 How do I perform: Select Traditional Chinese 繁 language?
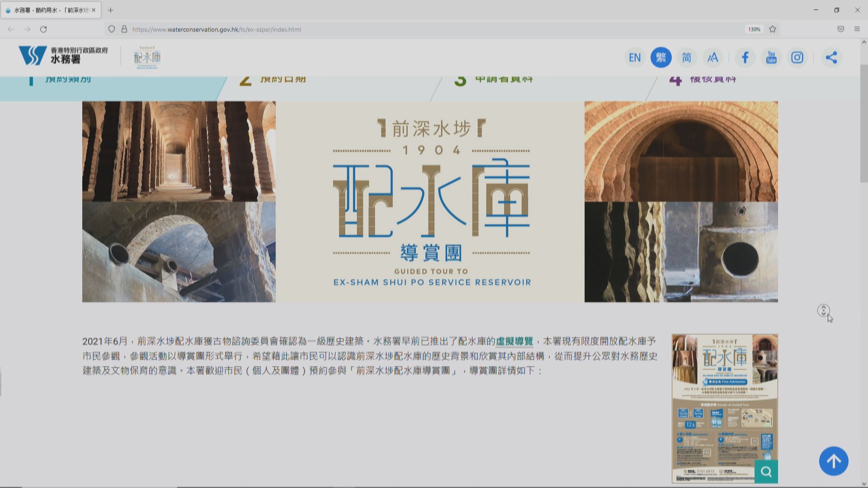click(660, 57)
